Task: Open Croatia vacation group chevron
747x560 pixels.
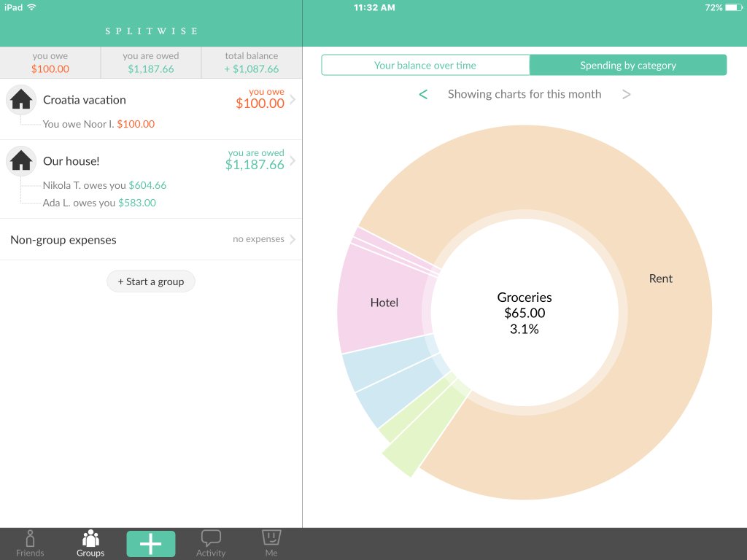Action: [293, 99]
